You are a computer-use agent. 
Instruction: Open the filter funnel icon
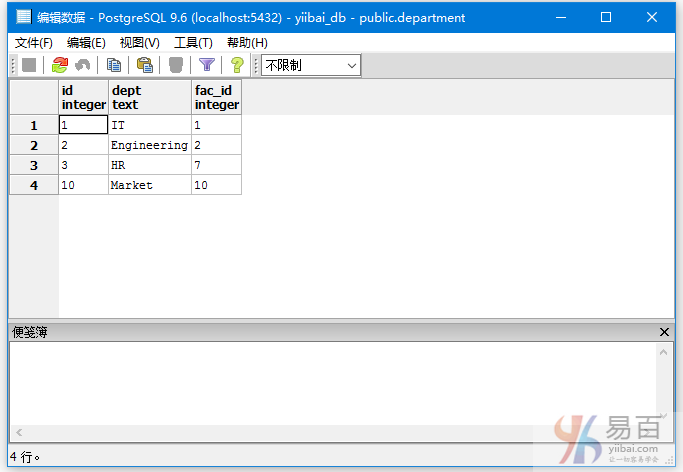click(x=207, y=65)
